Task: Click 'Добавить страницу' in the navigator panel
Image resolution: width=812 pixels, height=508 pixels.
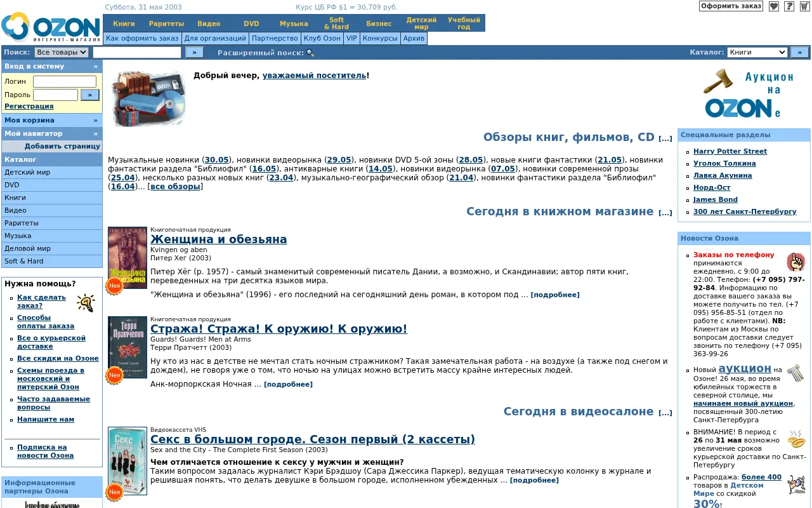Action: click(62, 146)
